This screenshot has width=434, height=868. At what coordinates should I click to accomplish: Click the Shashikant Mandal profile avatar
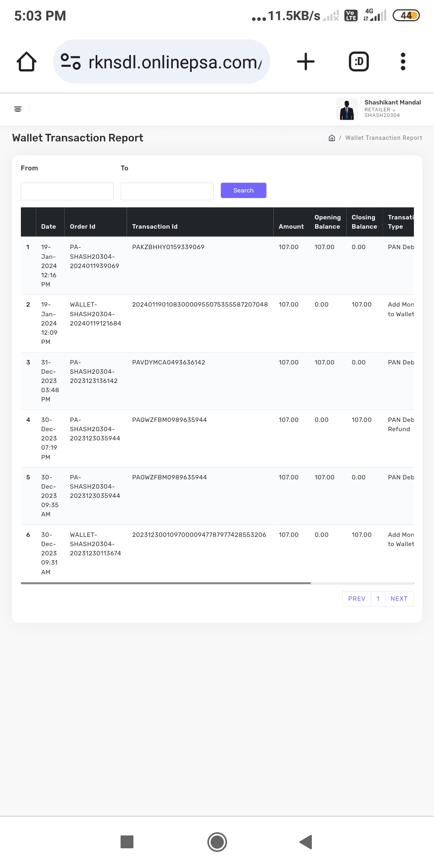(346, 109)
